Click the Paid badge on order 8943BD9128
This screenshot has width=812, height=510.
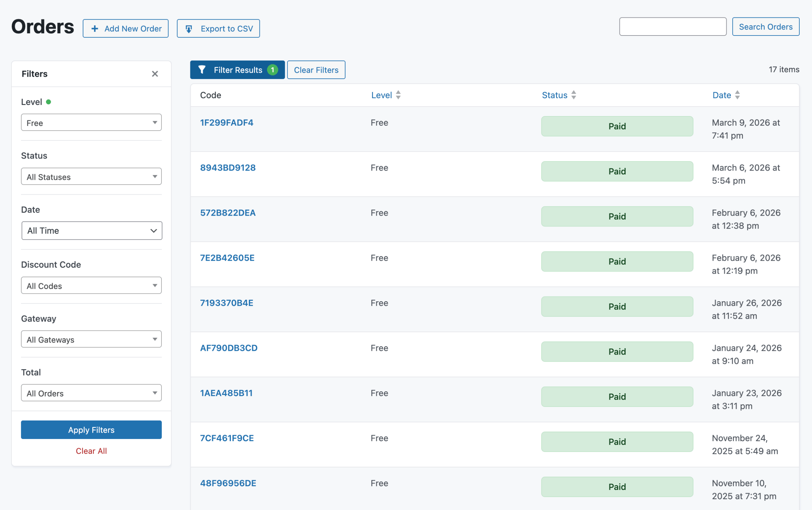617,171
